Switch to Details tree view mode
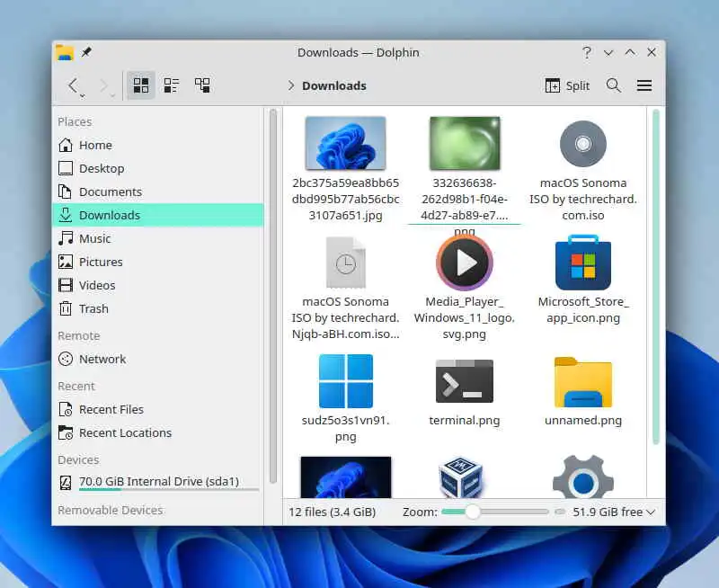 click(202, 85)
